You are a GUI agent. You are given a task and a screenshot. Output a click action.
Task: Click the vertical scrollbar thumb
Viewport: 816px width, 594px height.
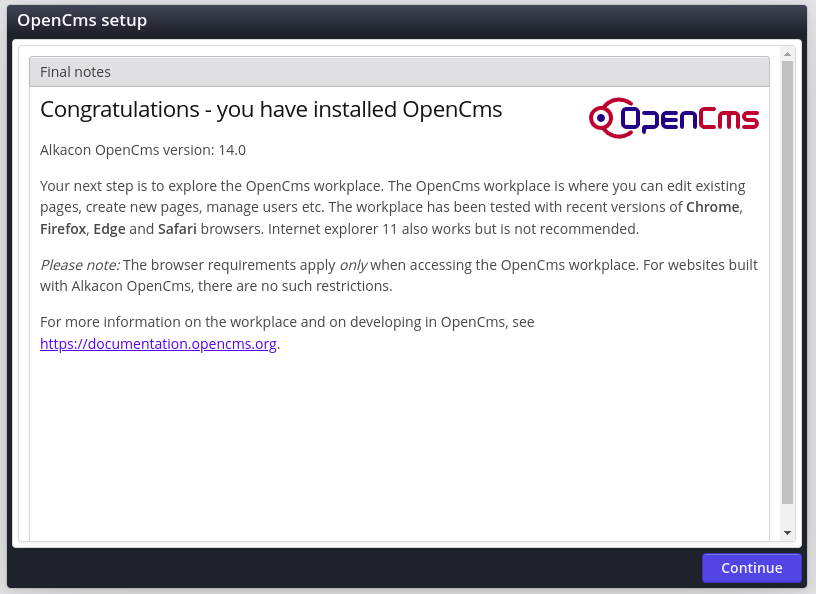pyautogui.click(x=787, y=280)
